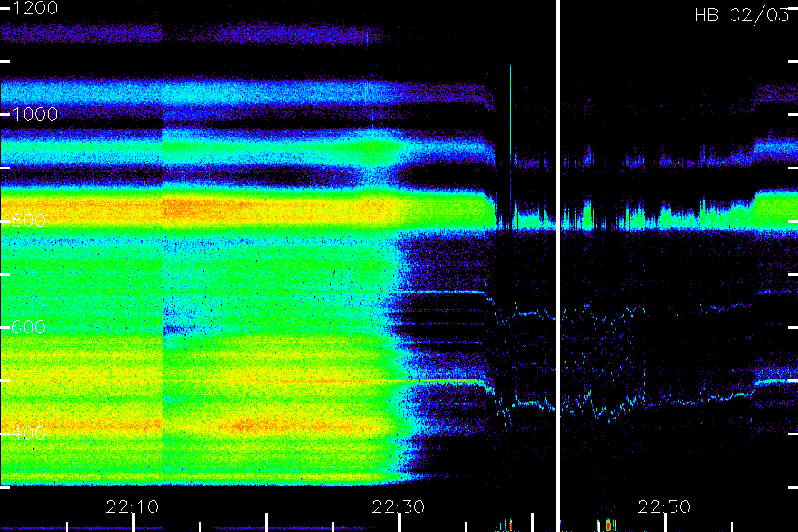Click the 400 axis label

pyautogui.click(x=28, y=434)
